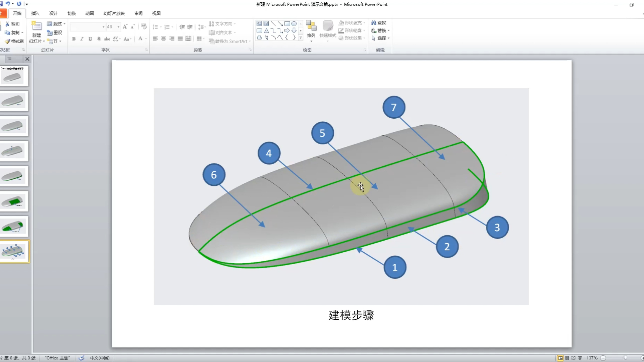This screenshot has width=644, height=362.
Task: Click the New Slide (新建幻灯片) icon
Action: [36, 26]
